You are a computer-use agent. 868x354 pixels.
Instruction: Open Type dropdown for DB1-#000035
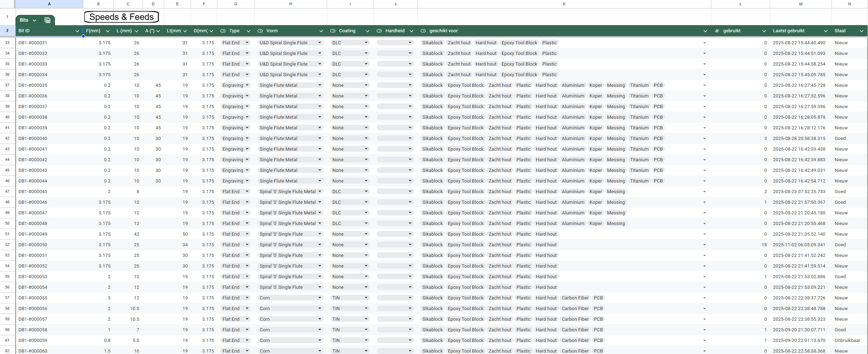point(247,85)
